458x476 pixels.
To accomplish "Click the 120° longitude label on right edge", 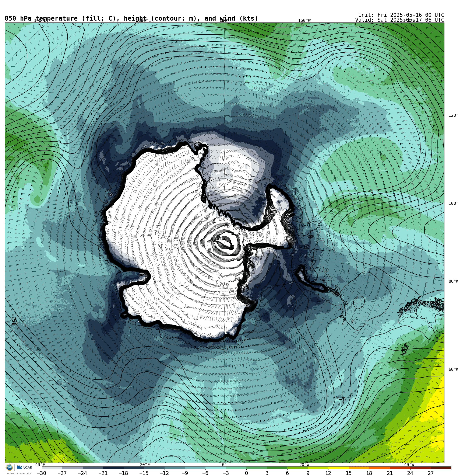I will point(453,115).
